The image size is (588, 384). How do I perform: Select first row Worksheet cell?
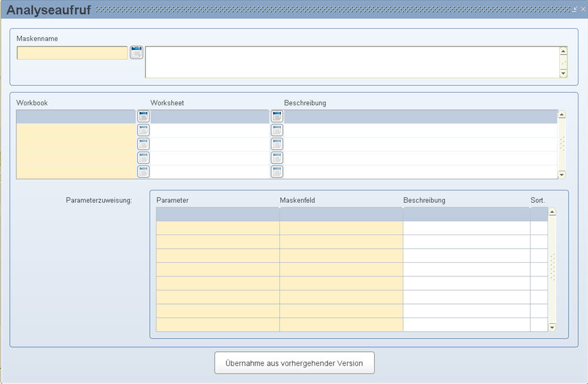tap(210, 116)
